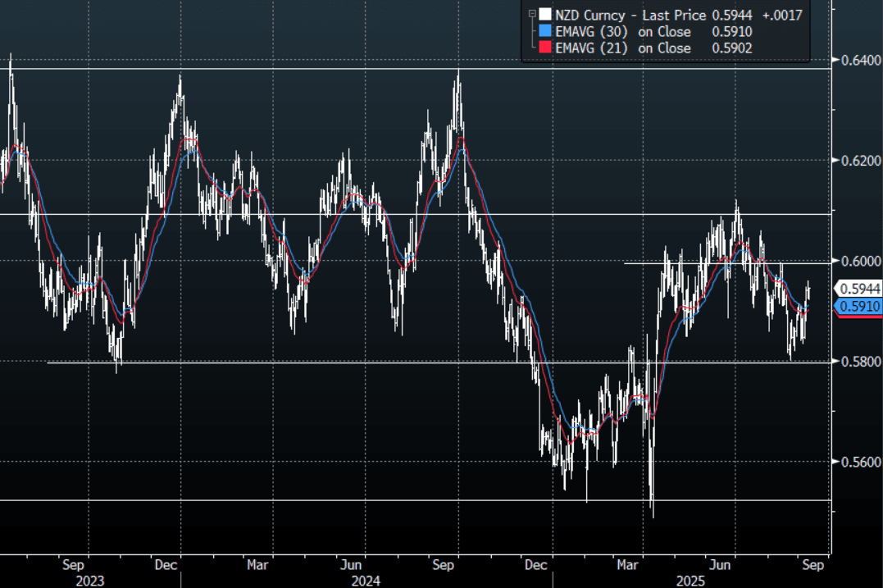Collapse the legend tree expander box
Viewport: 883px width, 588px height.
point(533,14)
